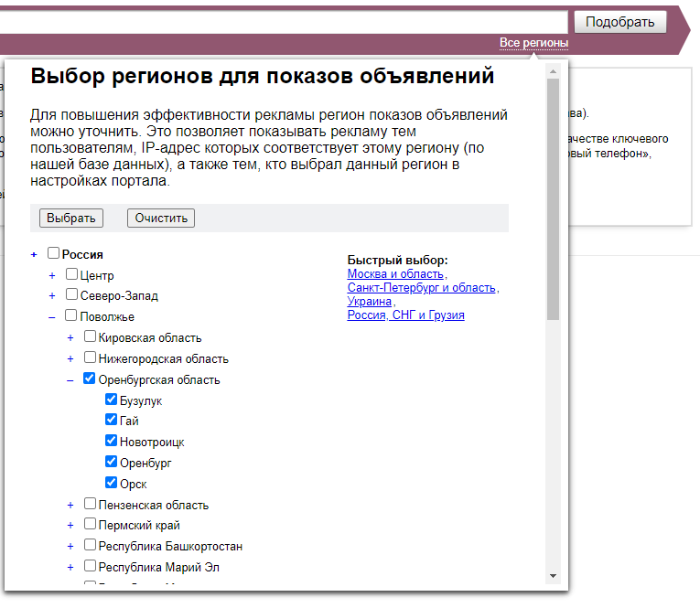Uncheck the Бузулук checkbox

pos(112,400)
